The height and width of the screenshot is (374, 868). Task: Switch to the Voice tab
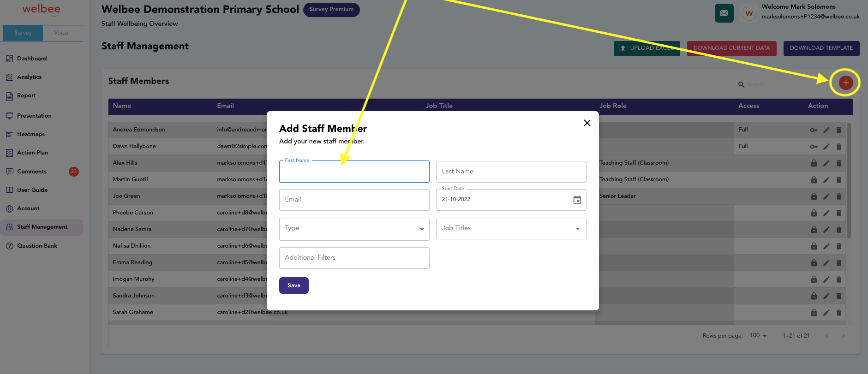pyautogui.click(x=61, y=33)
